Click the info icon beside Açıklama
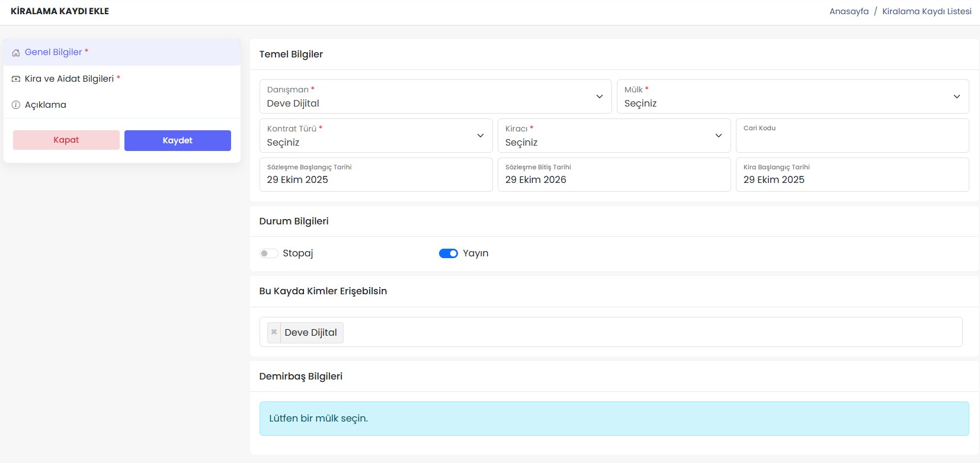The height and width of the screenshot is (463, 980). coord(16,105)
